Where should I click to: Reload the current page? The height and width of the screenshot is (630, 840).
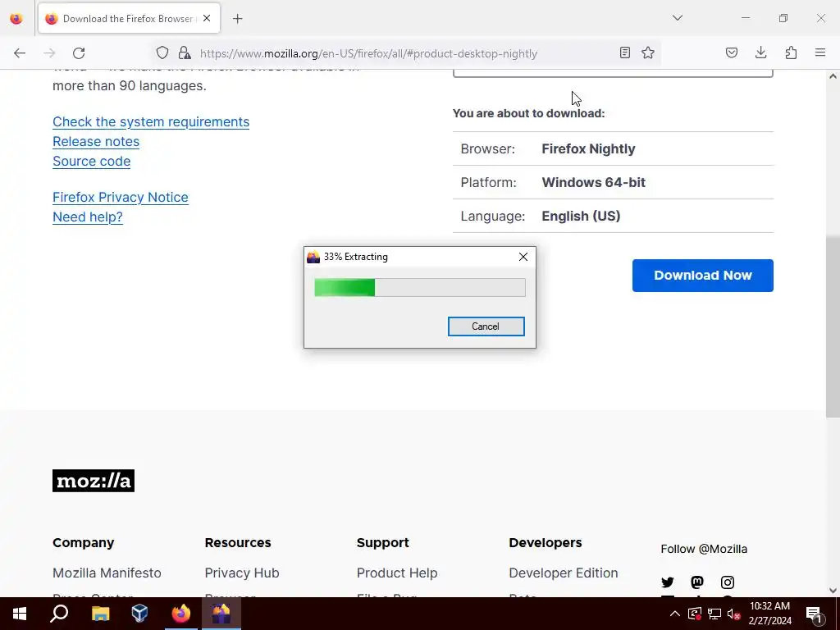coord(79,53)
